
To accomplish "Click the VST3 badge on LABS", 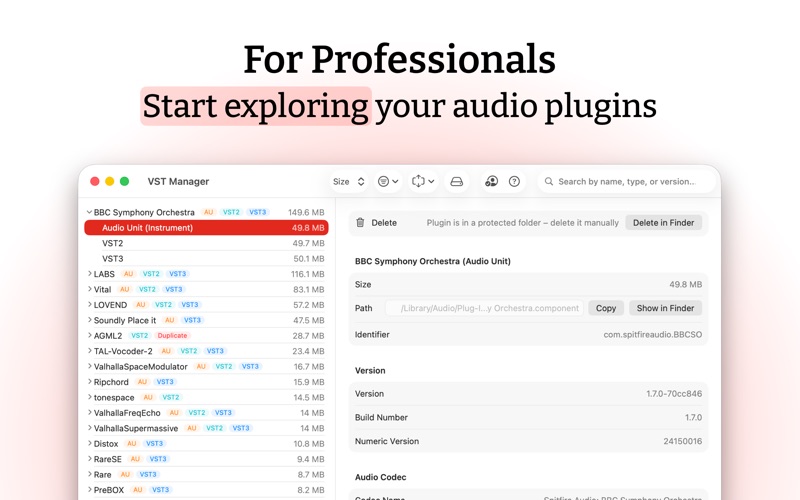I will (178, 273).
